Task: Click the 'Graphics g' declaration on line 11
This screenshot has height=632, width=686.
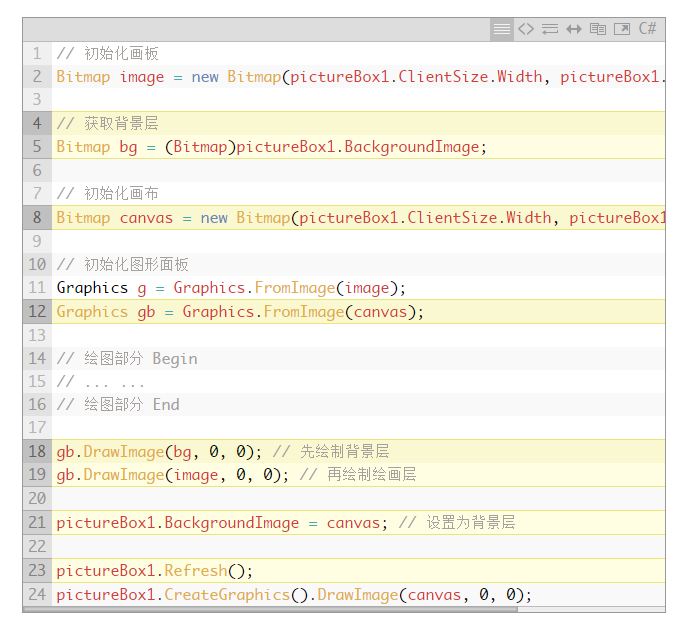Action: 231,288
